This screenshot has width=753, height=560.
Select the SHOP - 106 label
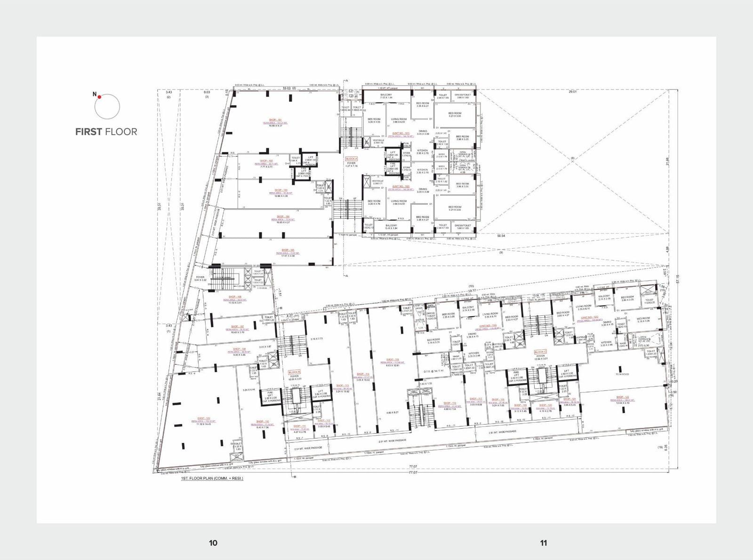pyautogui.click(x=235, y=296)
